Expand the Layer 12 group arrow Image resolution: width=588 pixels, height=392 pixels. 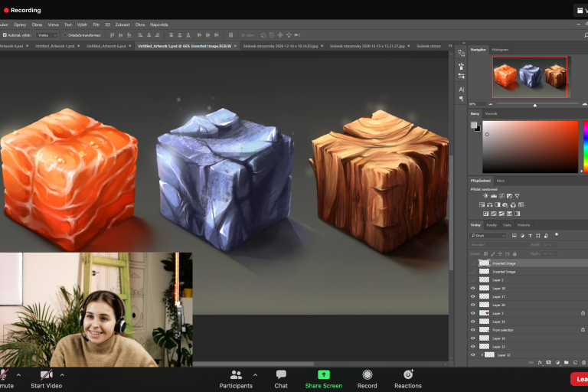click(482, 355)
